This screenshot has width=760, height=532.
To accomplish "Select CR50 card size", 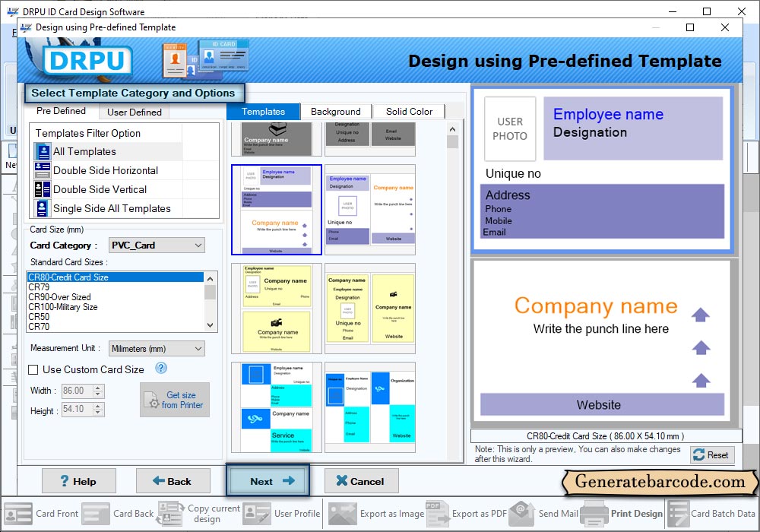I will [116, 316].
